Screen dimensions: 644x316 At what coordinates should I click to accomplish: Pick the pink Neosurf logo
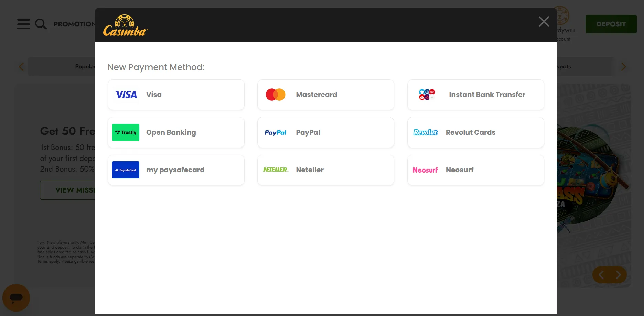(425, 170)
